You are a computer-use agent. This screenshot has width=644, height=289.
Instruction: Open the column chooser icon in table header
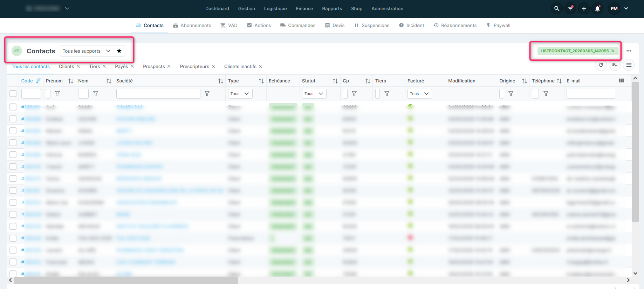(621, 81)
